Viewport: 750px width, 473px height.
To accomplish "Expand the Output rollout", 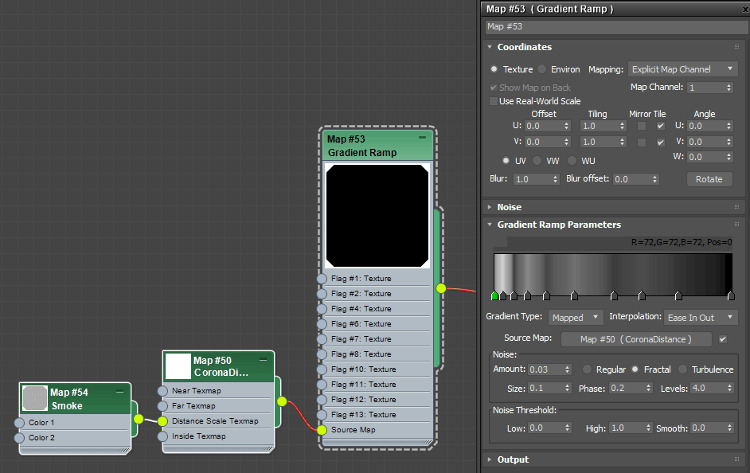I will point(513,460).
